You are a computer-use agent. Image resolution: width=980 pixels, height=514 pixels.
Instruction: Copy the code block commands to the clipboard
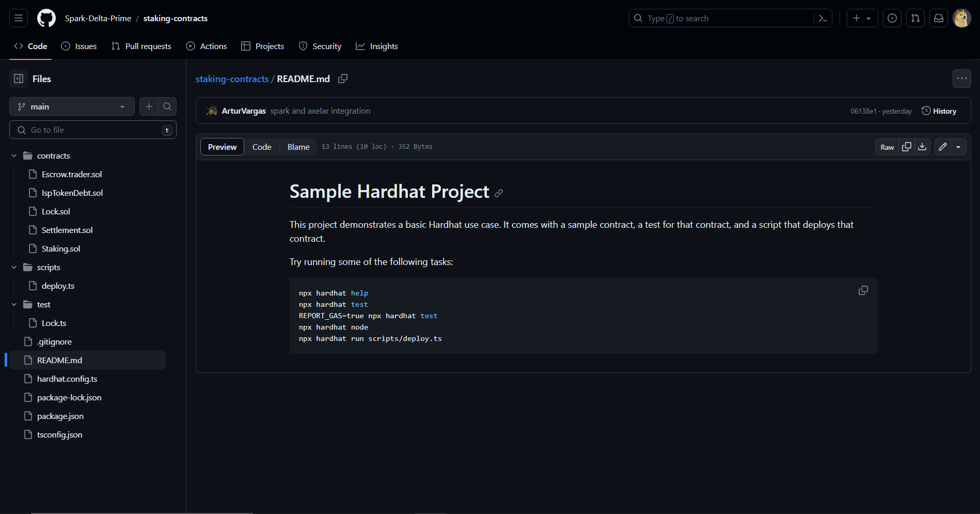coord(863,290)
